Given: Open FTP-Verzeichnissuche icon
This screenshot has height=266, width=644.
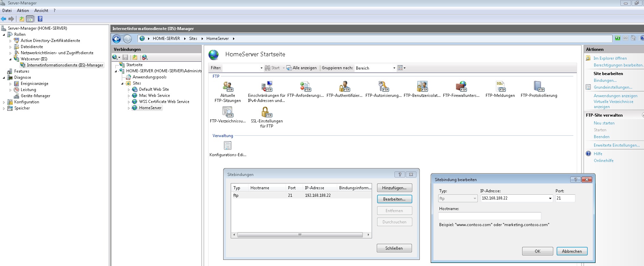Looking at the screenshot, I should click(228, 112).
